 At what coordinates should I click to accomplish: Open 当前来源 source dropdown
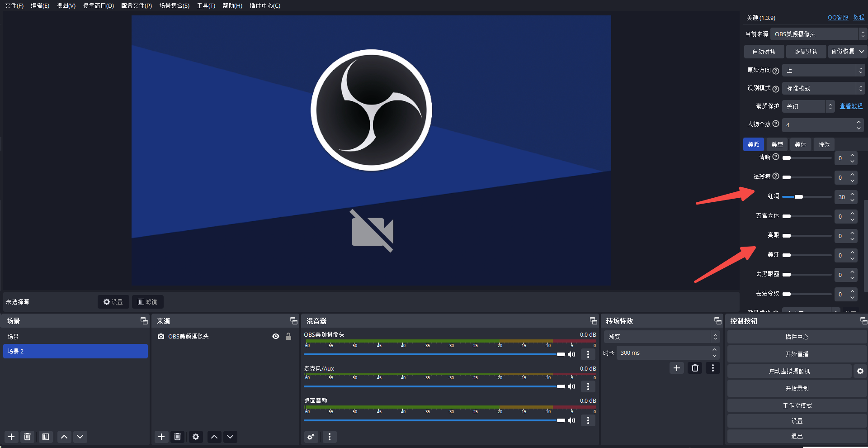click(818, 34)
